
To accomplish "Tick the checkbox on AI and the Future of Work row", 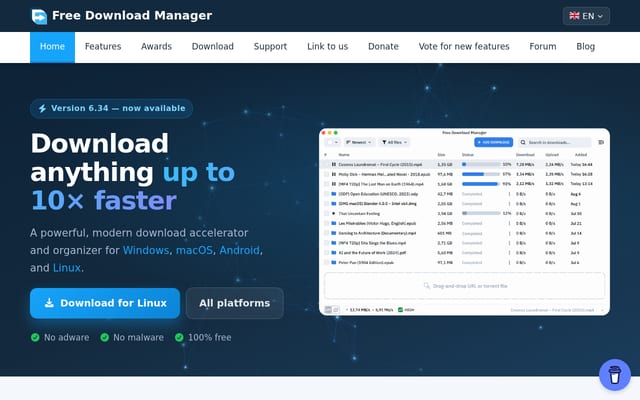I will click(326, 253).
